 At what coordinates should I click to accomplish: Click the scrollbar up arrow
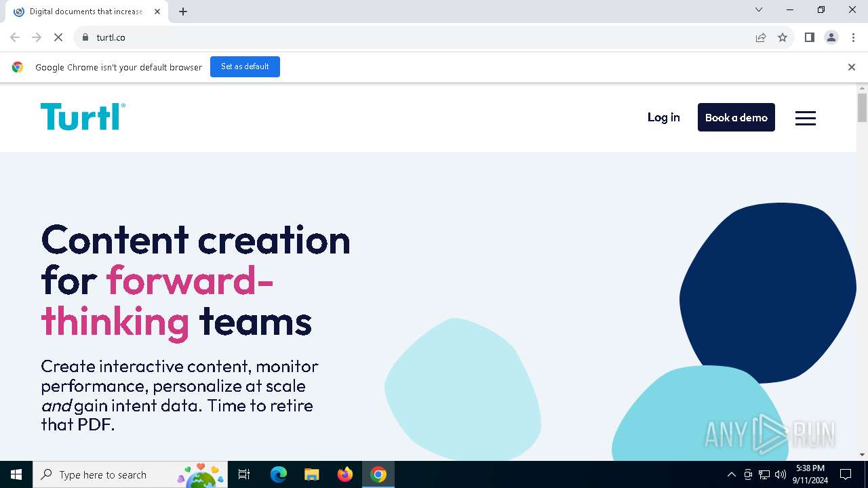click(862, 89)
